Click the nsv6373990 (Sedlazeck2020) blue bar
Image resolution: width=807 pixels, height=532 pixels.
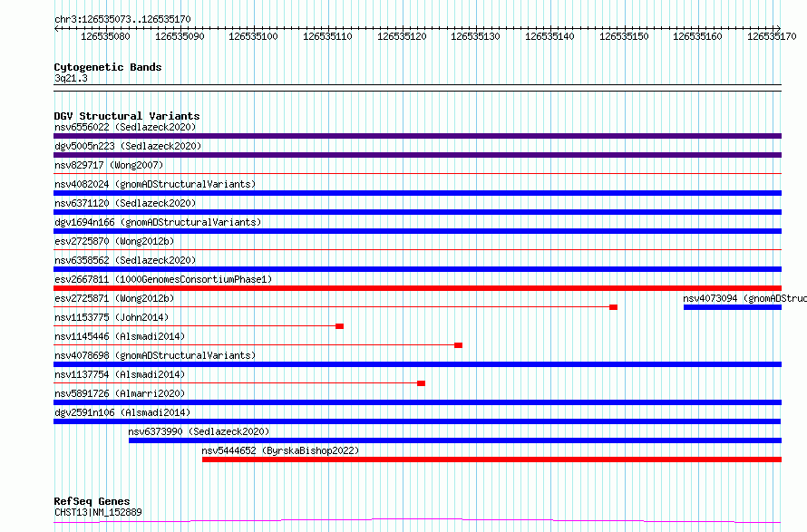[x=455, y=440]
